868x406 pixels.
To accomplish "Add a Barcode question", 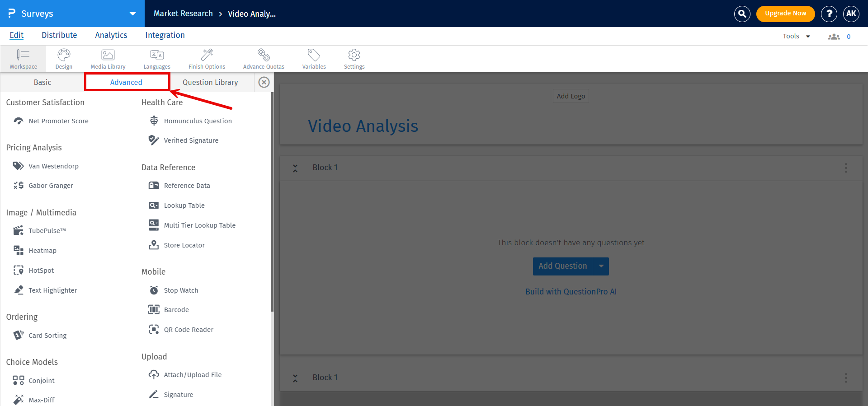I will (169, 310).
